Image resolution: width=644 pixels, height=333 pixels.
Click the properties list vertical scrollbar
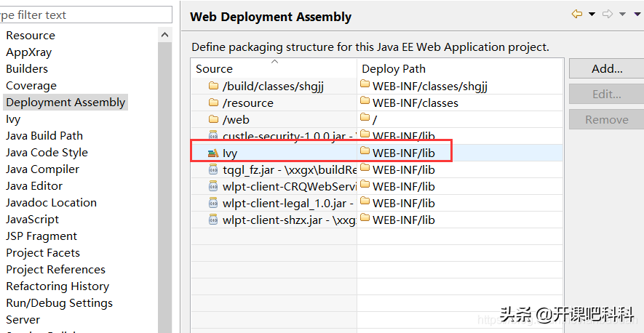pyautogui.click(x=166, y=182)
